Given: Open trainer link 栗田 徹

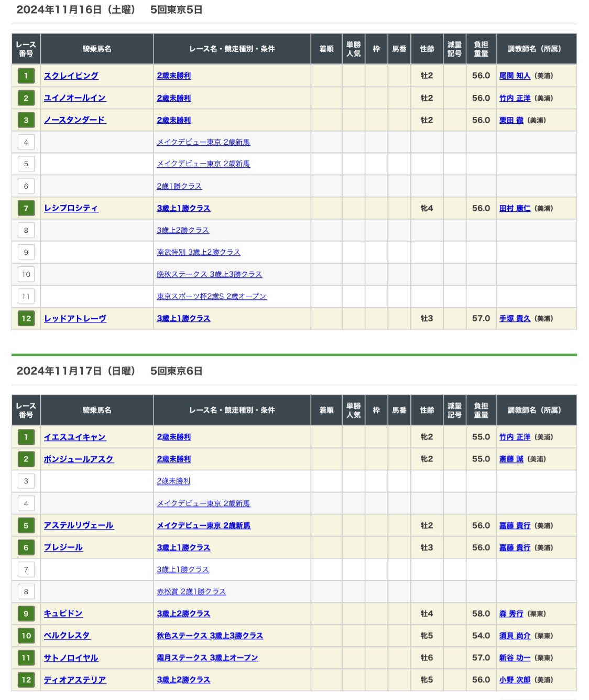Looking at the screenshot, I should [x=511, y=120].
